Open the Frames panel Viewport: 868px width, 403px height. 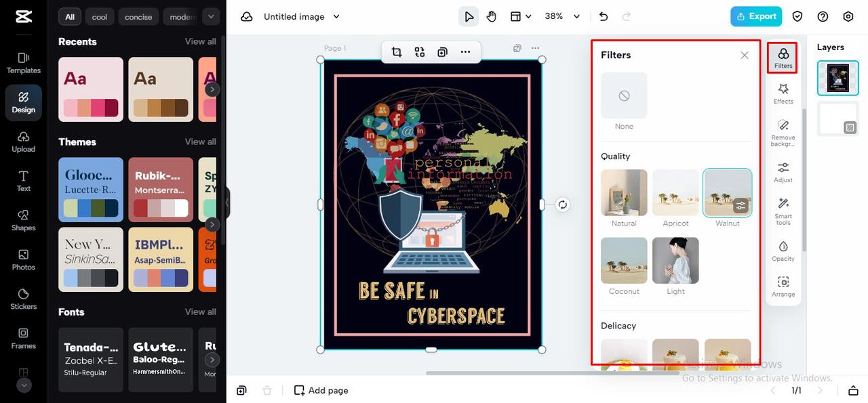24,338
